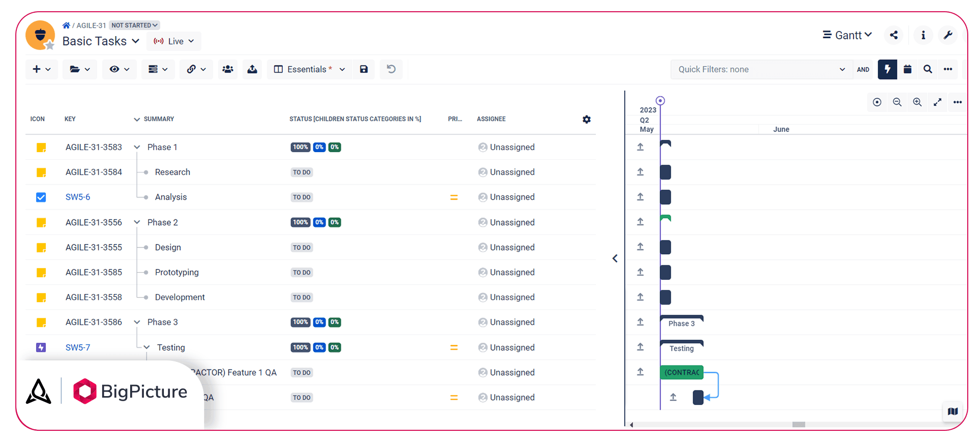Open the add (plus) menu in toolbar
The width and height of the screenshot is (980, 440).
coord(41,69)
